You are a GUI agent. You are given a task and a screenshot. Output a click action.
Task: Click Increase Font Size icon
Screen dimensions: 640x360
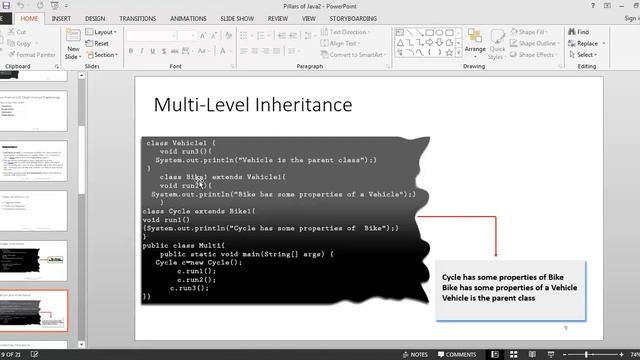(x=203, y=36)
